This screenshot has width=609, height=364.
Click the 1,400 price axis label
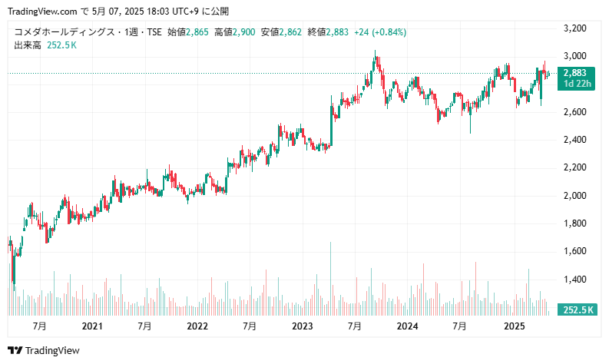pos(574,280)
